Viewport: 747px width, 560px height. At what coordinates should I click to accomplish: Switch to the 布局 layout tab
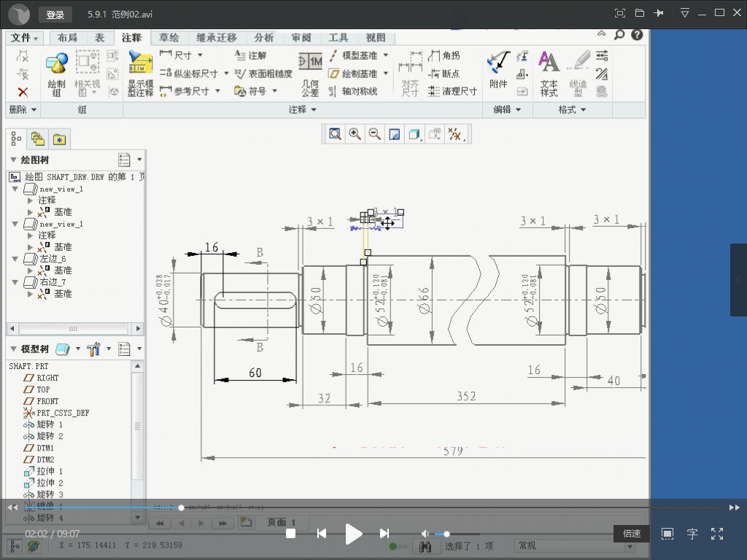[67, 38]
